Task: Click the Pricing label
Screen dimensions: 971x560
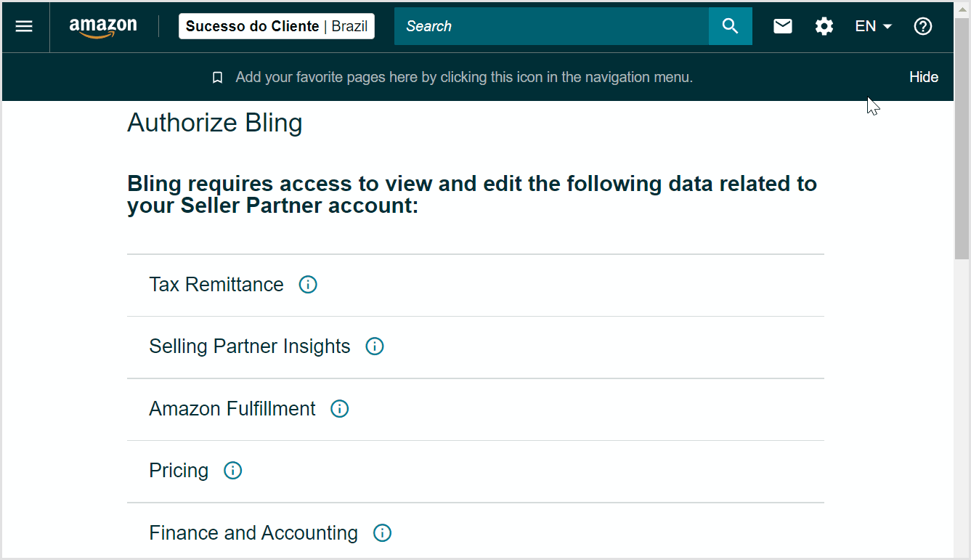Action: tap(179, 471)
